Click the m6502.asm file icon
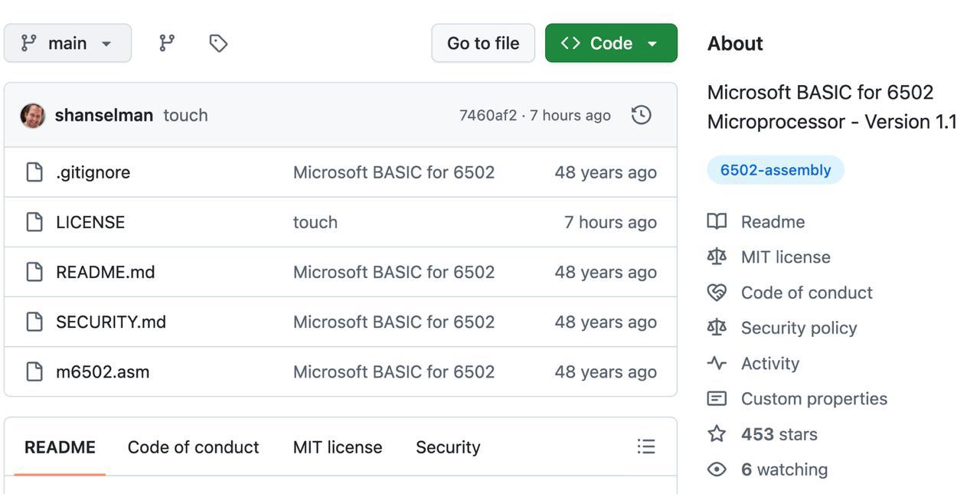Screen dimensions: 980x494 coord(34,371)
